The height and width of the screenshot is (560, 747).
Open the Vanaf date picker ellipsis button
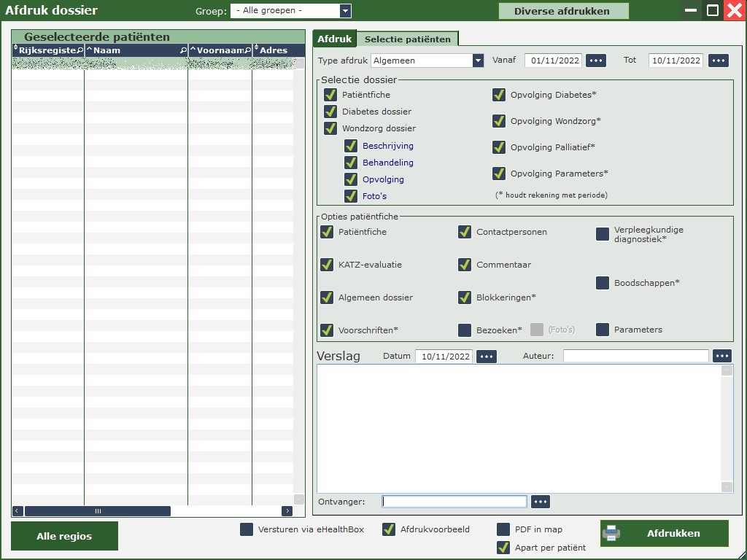point(596,61)
